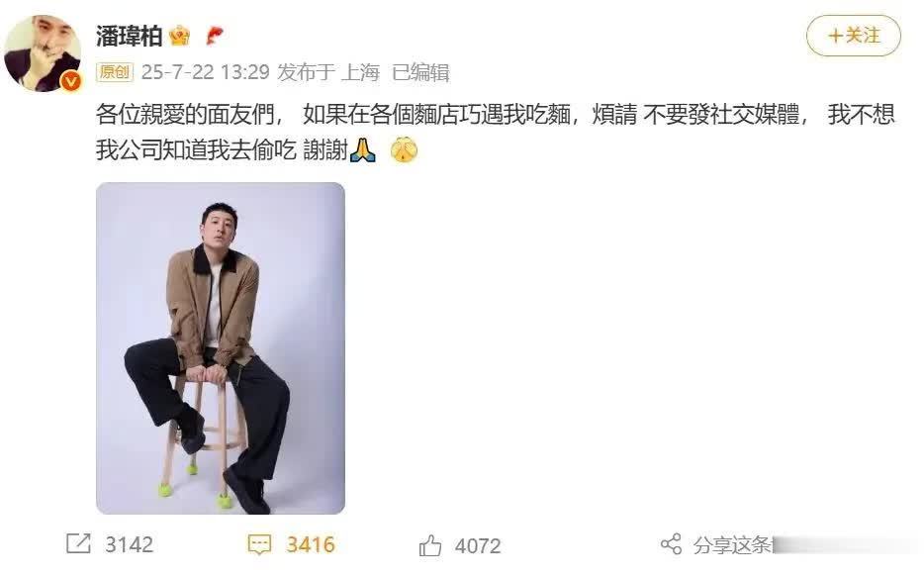View the 3416 comments

311,544
